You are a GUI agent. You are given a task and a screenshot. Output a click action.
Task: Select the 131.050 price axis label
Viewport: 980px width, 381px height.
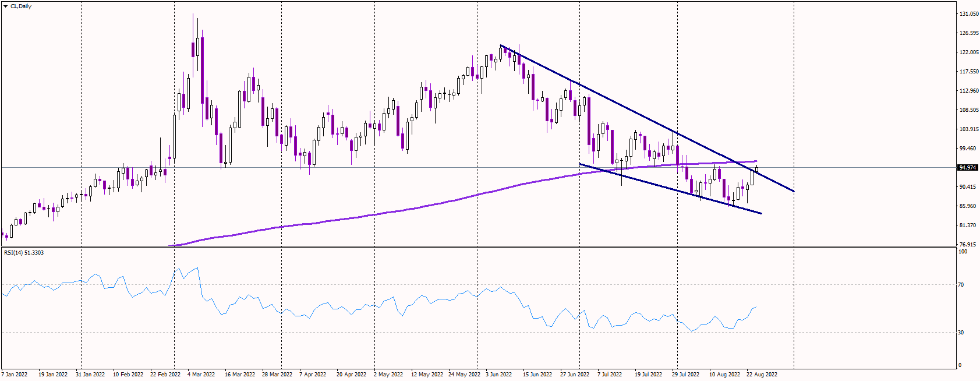coord(969,13)
